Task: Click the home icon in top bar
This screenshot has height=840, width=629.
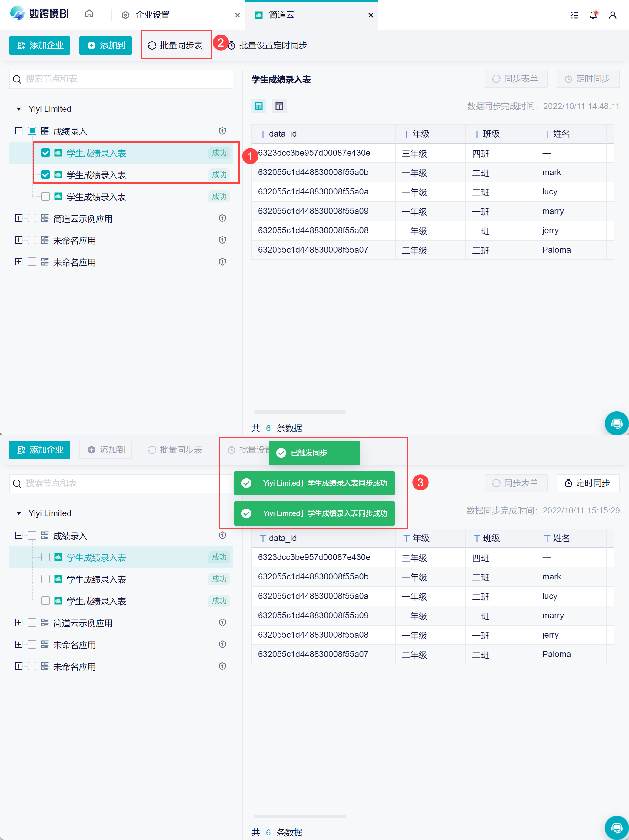Action: [x=89, y=14]
